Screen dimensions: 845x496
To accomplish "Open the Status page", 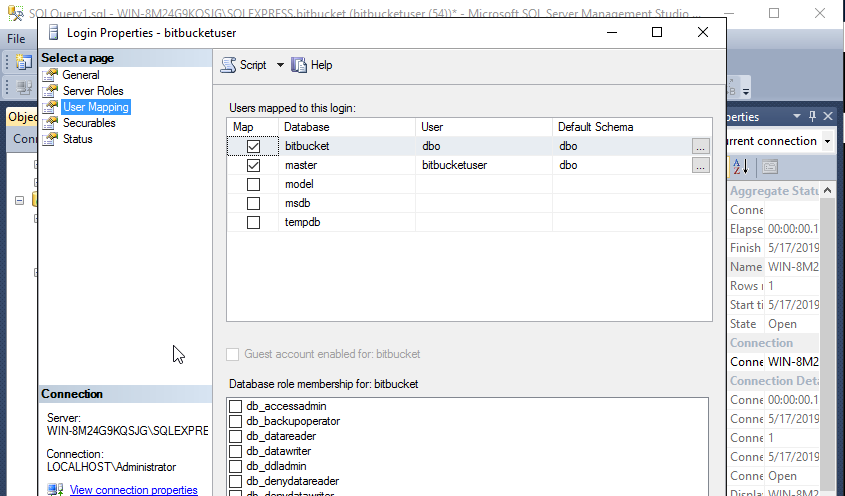I will (78, 139).
